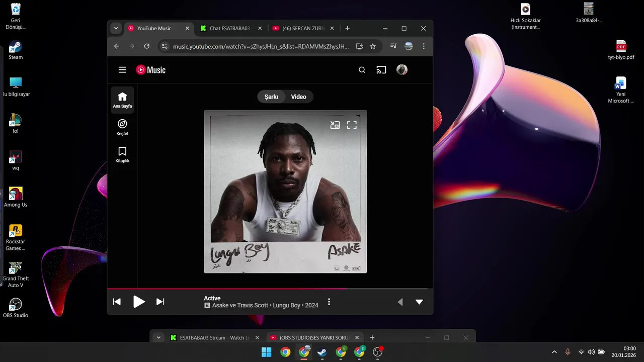This screenshot has width=644, height=362.
Task: Show hidden system tray icons
Action: (x=554, y=352)
